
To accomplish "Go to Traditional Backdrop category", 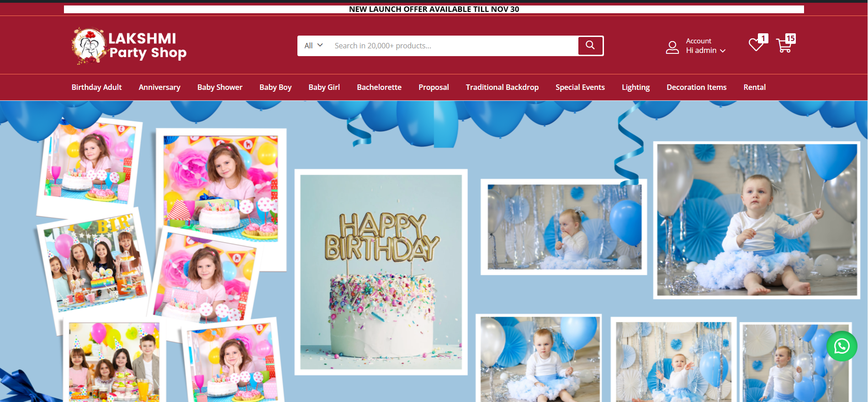I will pos(502,87).
